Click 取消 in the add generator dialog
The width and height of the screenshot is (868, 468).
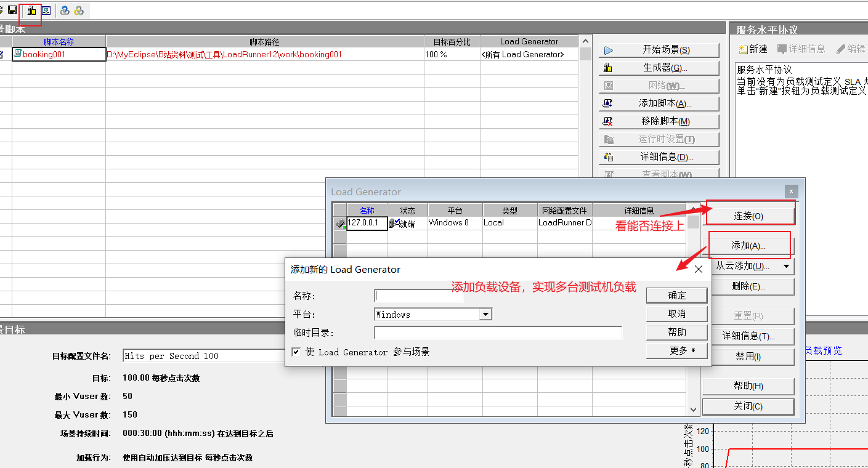point(676,313)
